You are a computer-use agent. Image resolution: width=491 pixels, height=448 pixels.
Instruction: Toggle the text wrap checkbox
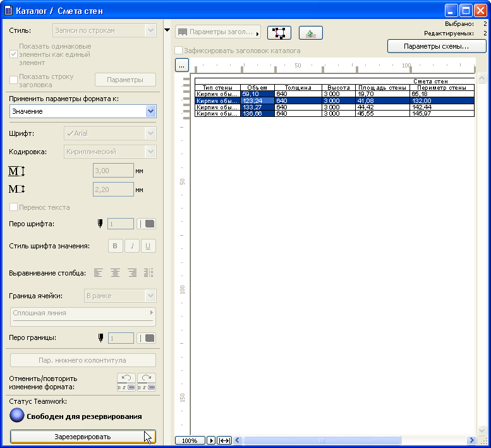pos(13,207)
